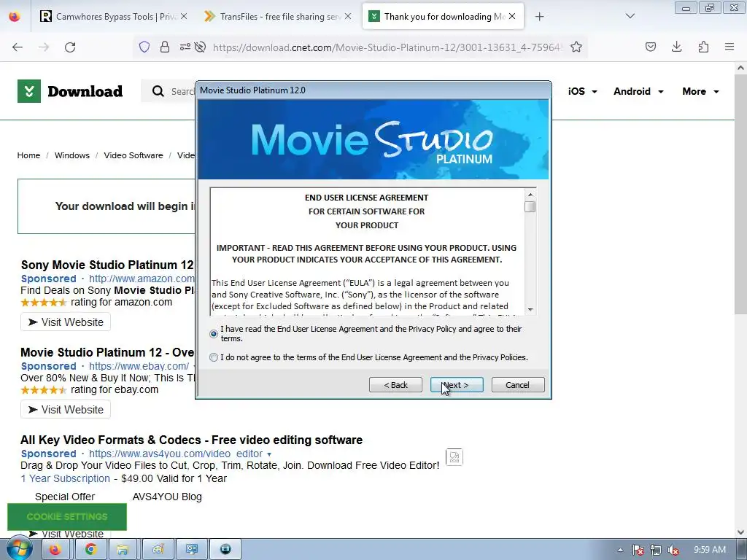747x560 pixels.
Task: Open Chrome from the taskbar
Action: pyautogui.click(x=91, y=549)
